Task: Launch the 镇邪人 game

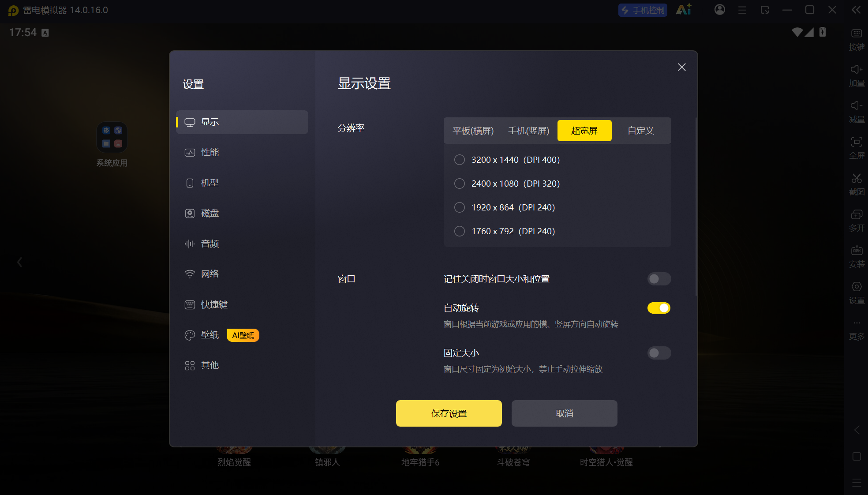Action: point(327,457)
